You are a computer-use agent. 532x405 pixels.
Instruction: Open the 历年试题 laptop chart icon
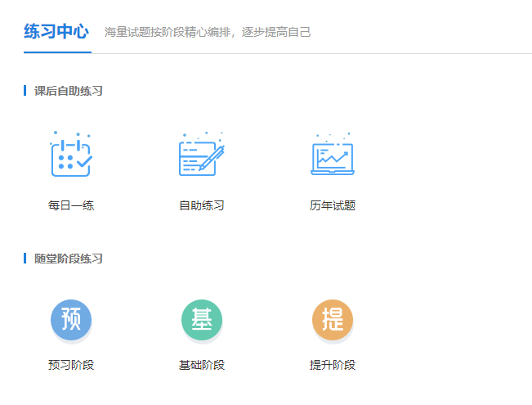click(333, 155)
